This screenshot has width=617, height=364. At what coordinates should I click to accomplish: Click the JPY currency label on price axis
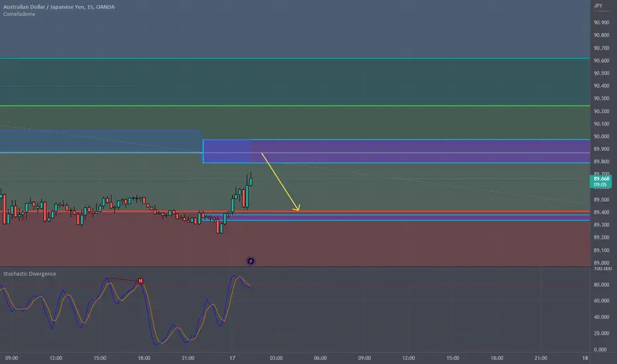point(598,6)
